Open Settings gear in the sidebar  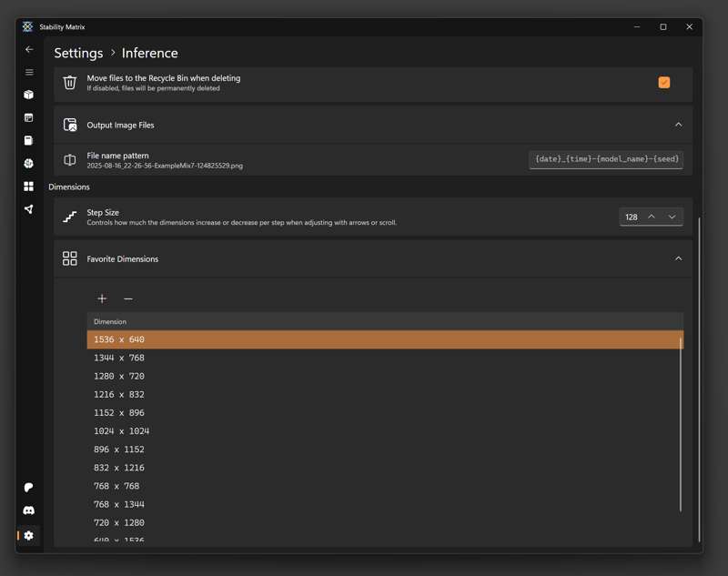coord(28,536)
